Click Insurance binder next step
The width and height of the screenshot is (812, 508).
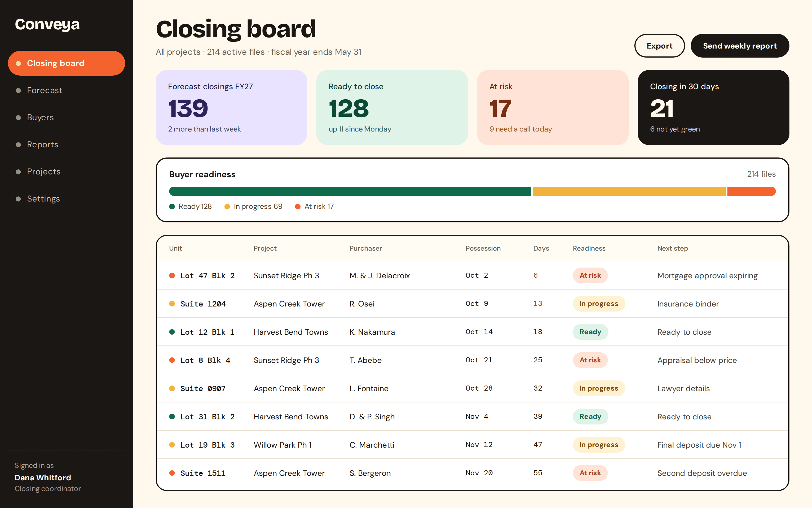point(688,304)
